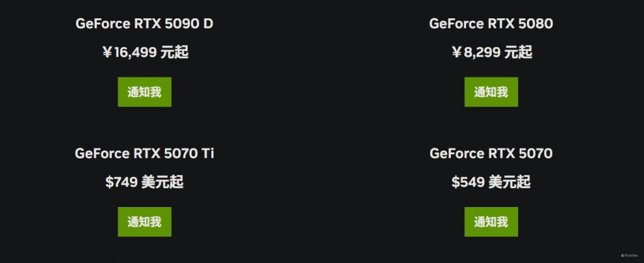Click the dollar sign before 549

[455, 182]
